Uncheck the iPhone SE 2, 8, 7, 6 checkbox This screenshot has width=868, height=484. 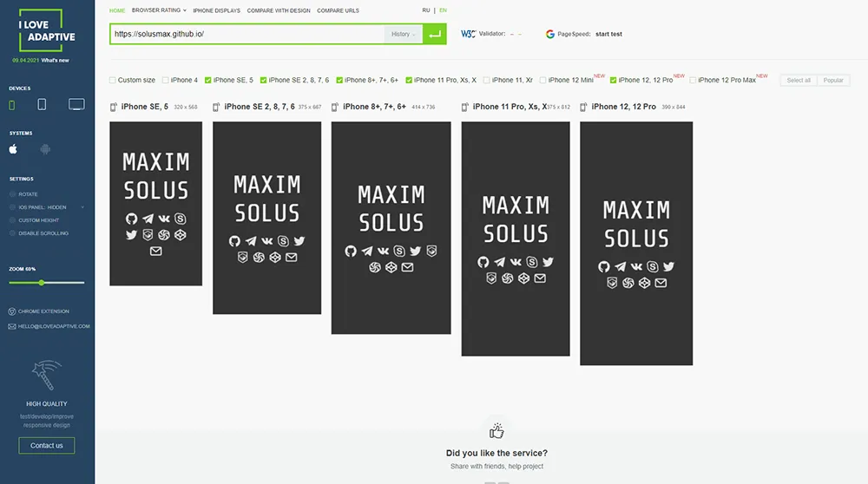[264, 80]
